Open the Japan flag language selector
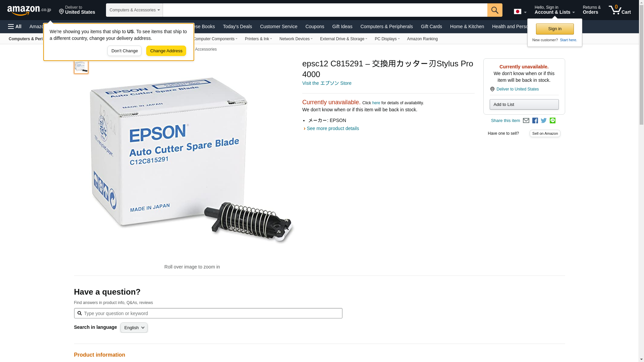This screenshot has width=644, height=362. point(520,12)
